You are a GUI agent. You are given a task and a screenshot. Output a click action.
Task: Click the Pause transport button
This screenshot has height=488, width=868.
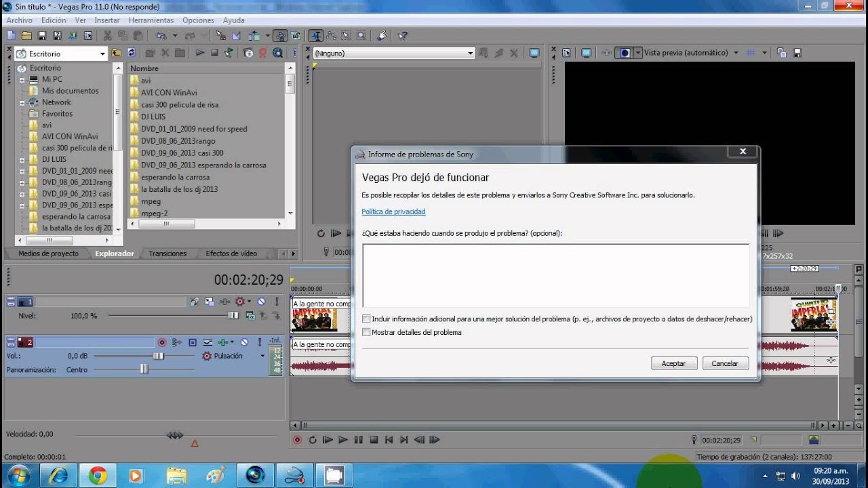[358, 440]
